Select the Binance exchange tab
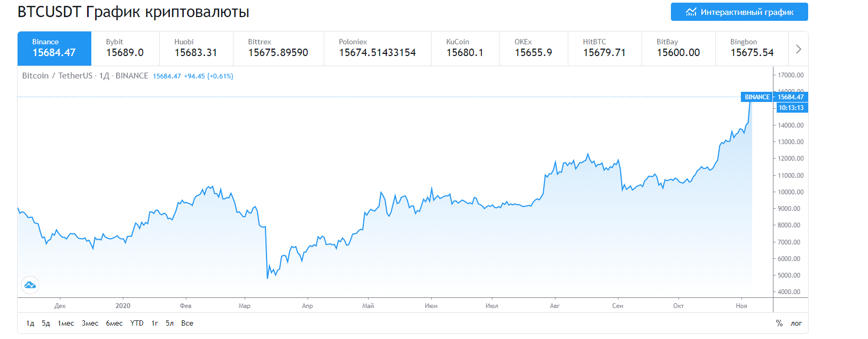This screenshot has height=339, width=868. pyautogui.click(x=54, y=48)
